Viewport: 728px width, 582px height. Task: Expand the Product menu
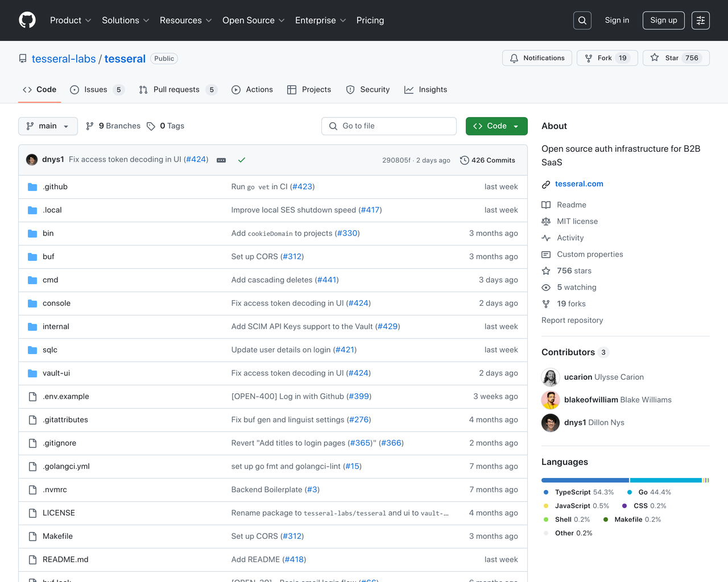(x=71, y=20)
